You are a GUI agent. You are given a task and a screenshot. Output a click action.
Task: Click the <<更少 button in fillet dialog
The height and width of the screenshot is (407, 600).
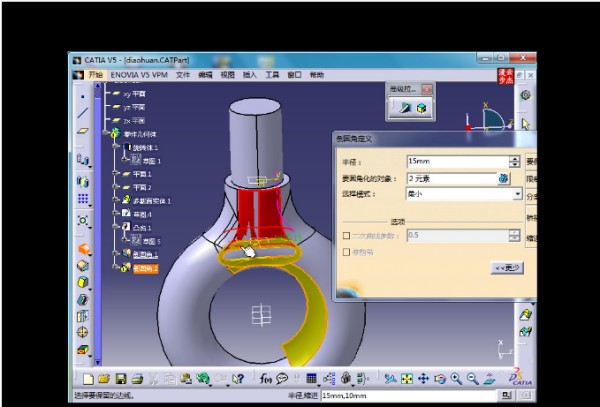(507, 268)
